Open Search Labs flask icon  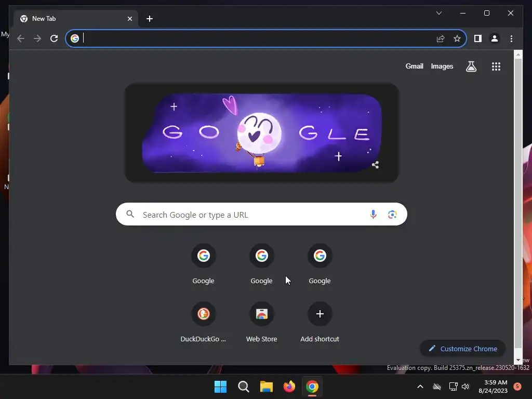[x=471, y=66]
